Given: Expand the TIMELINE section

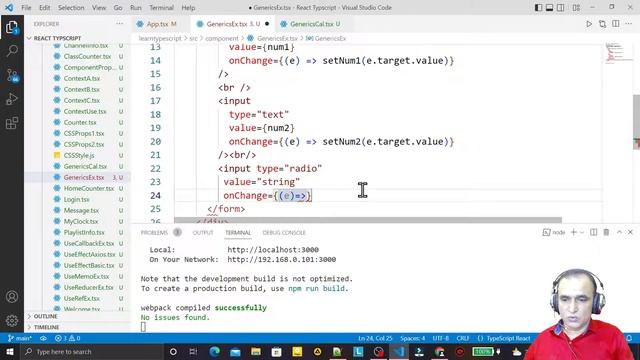Looking at the screenshot, I should click(x=46, y=327).
